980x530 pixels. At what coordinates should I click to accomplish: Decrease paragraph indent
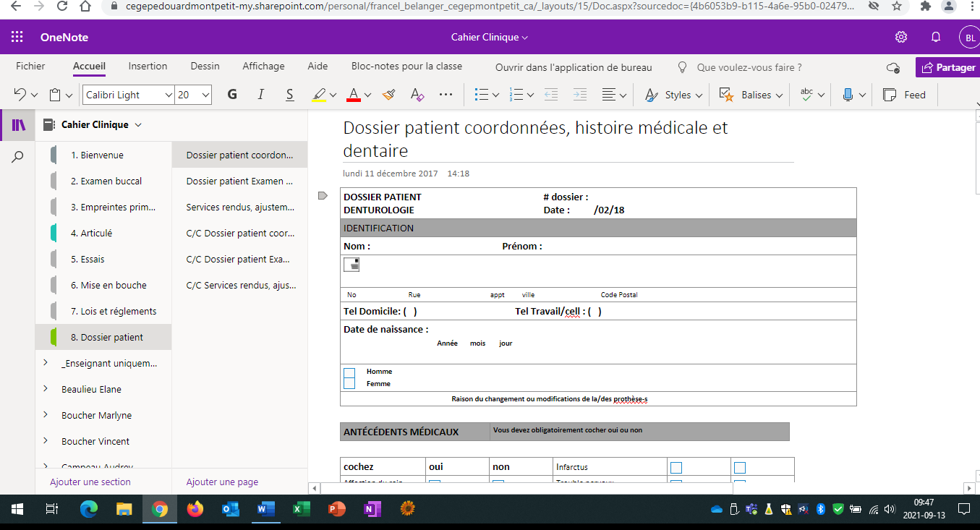[550, 95]
